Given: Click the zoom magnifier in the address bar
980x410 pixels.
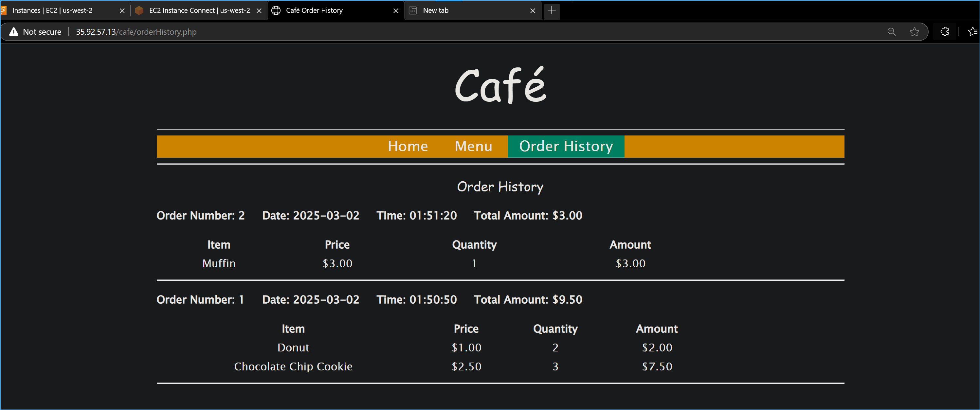Looking at the screenshot, I should pos(891,31).
